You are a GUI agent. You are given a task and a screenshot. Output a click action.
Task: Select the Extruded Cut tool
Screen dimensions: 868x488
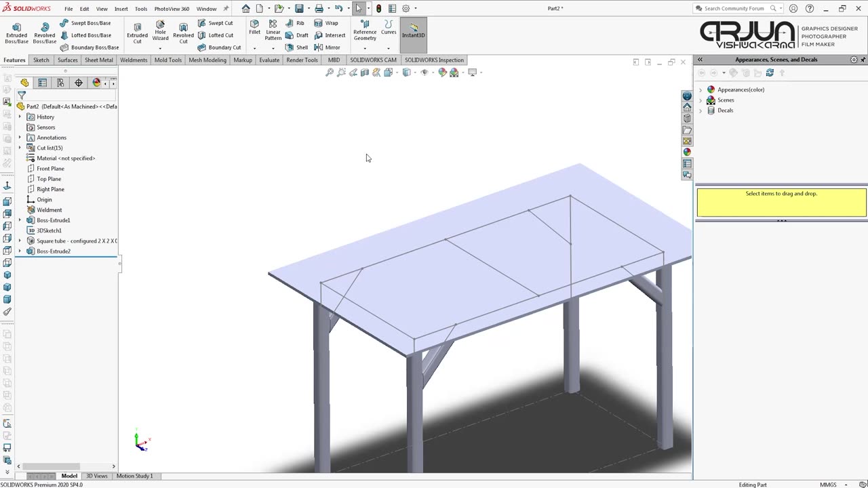(137, 33)
